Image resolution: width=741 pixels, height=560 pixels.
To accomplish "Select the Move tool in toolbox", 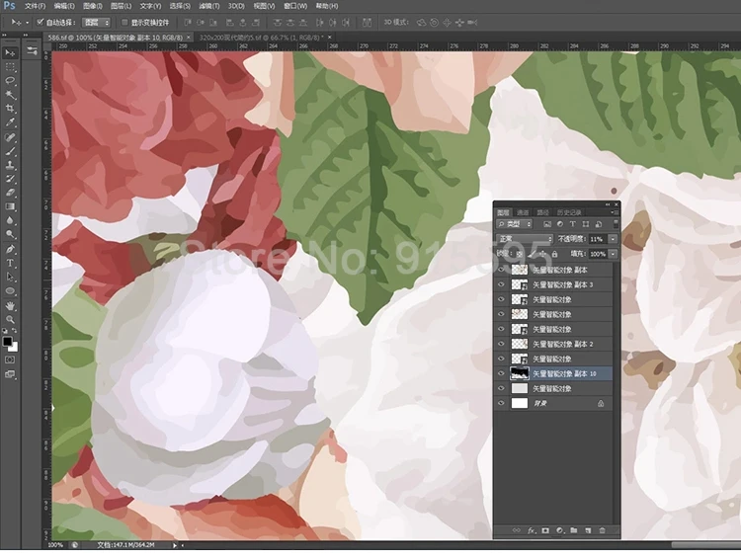I will click(10, 52).
